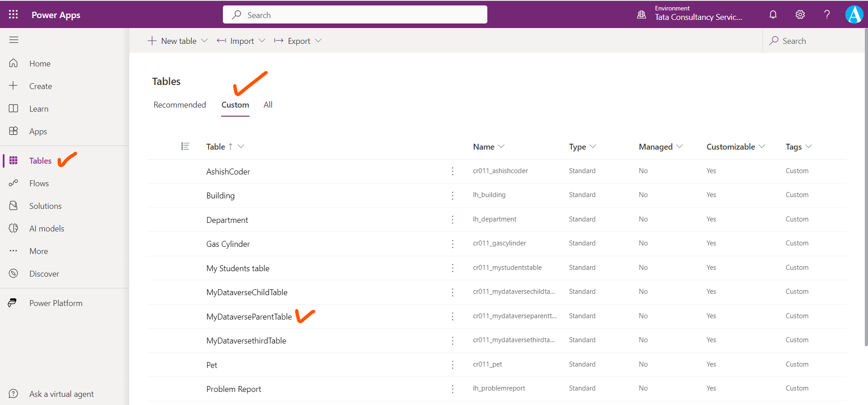
Task: Click the top global Search box
Action: [x=355, y=15]
